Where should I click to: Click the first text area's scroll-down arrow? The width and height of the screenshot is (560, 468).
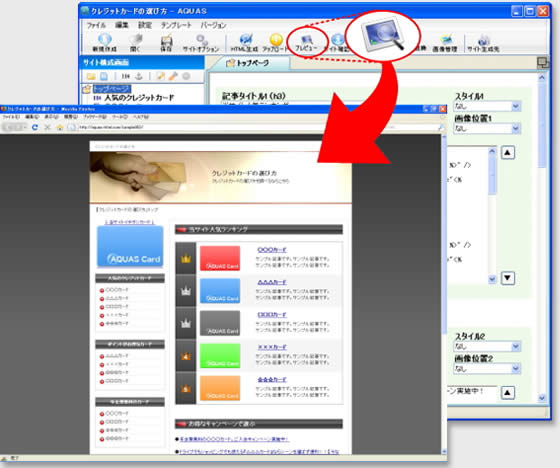click(x=492, y=279)
